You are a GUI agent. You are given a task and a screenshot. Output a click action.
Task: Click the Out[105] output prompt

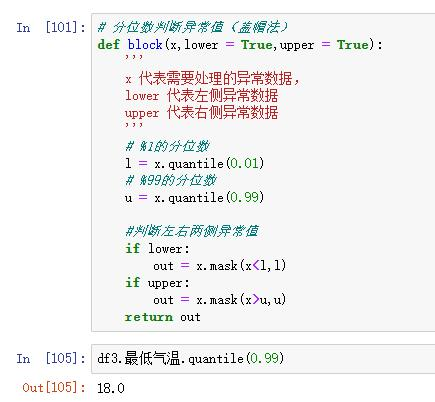(x=54, y=387)
